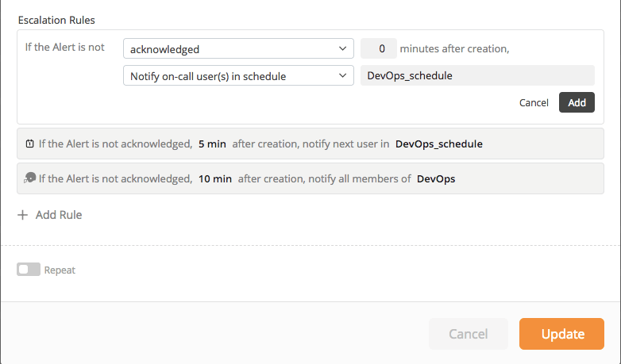Click bold DevOps_schedule in the 5 min rule
The image size is (621, 364).
439,144
